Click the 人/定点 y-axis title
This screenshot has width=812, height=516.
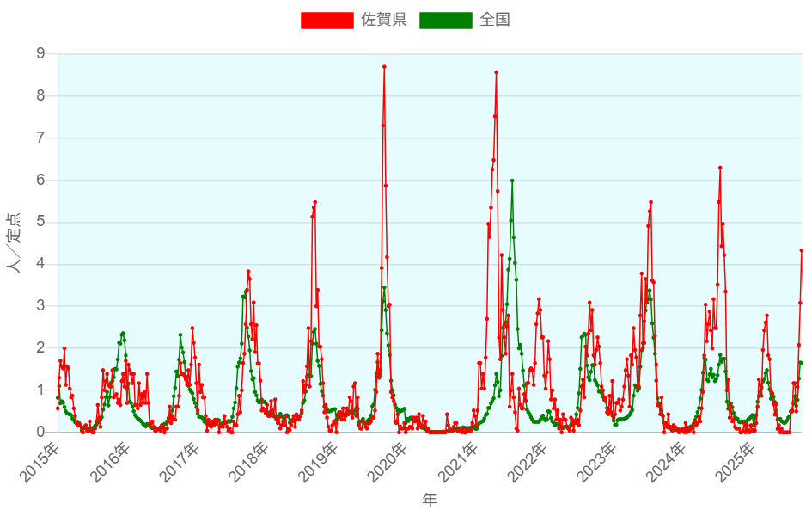click(15, 243)
